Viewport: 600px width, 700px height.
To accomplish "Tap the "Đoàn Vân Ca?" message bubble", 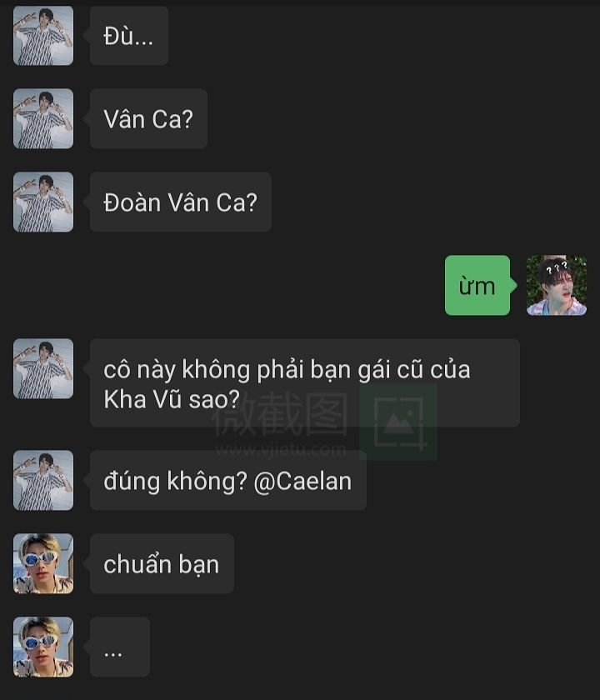I will (x=181, y=202).
